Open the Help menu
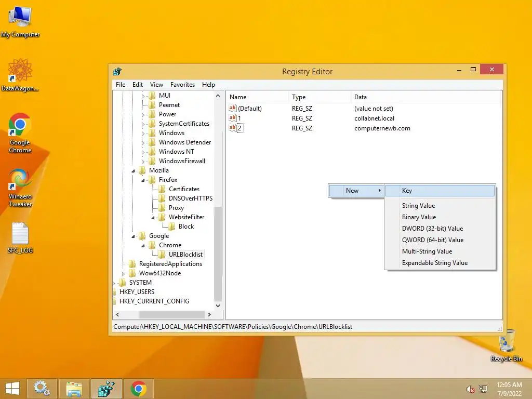The image size is (532, 399). click(x=208, y=85)
